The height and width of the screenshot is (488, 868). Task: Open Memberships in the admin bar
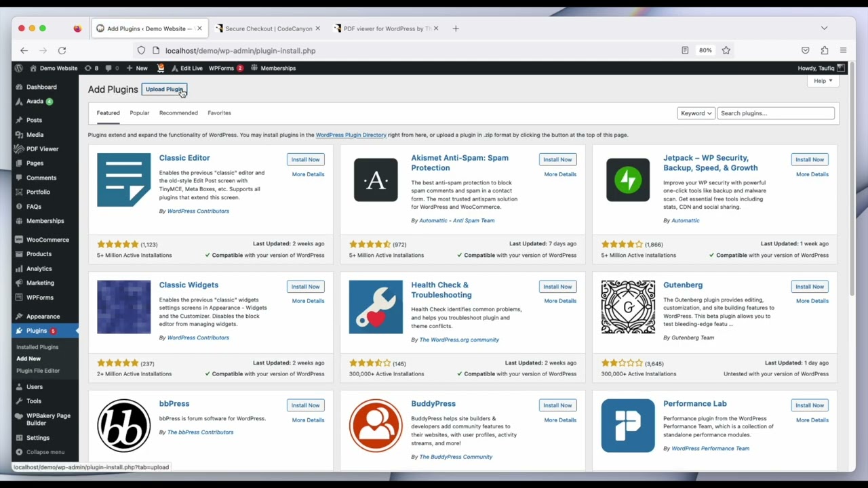(x=273, y=68)
